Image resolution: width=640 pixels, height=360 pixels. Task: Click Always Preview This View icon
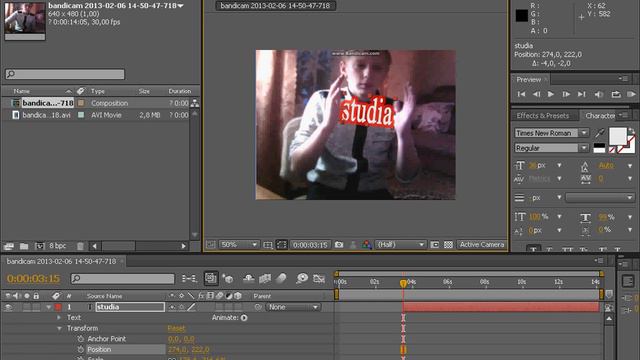211,245
